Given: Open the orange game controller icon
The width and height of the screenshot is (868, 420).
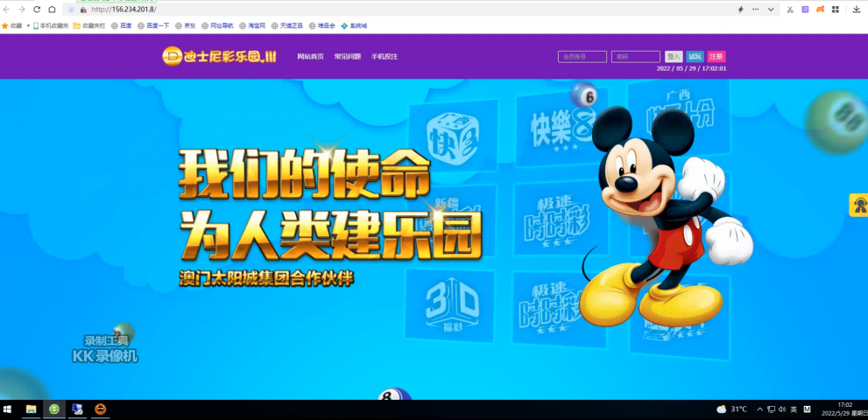Looking at the screenshot, I should point(821,10).
